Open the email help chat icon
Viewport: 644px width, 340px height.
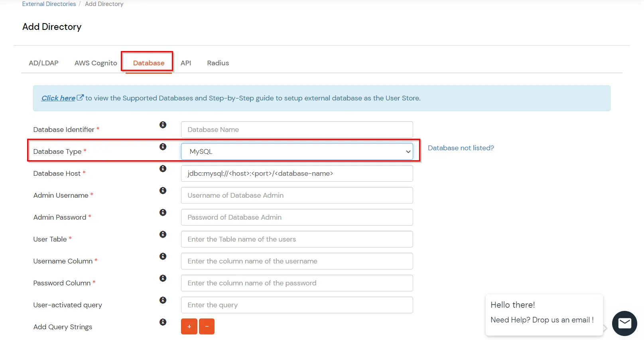(624, 323)
